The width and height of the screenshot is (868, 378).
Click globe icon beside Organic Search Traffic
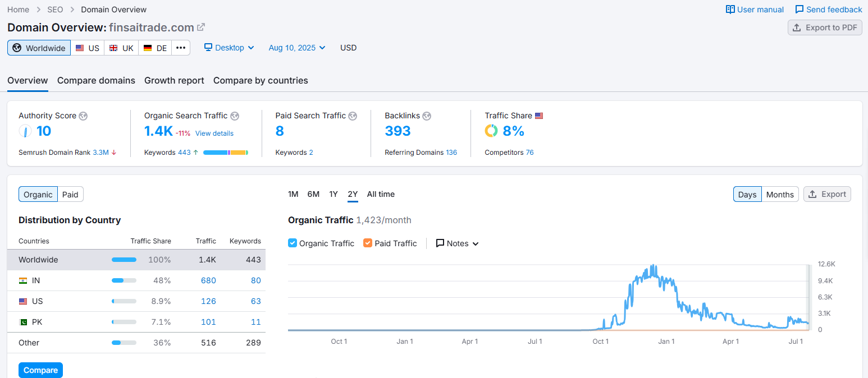[x=235, y=116]
